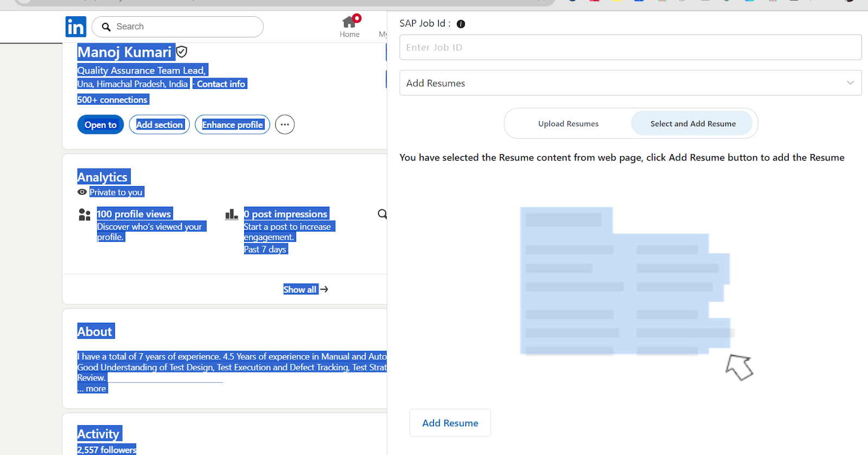Click the Open to button
This screenshot has height=455, width=868.
tap(100, 125)
